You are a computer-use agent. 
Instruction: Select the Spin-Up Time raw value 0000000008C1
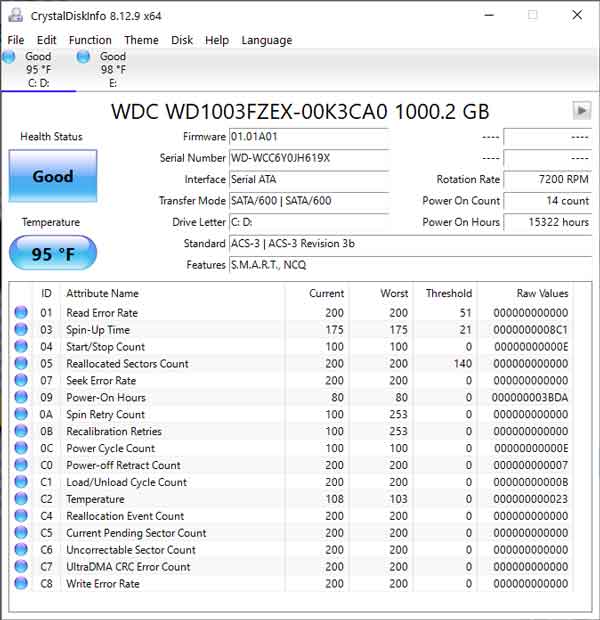tap(530, 330)
